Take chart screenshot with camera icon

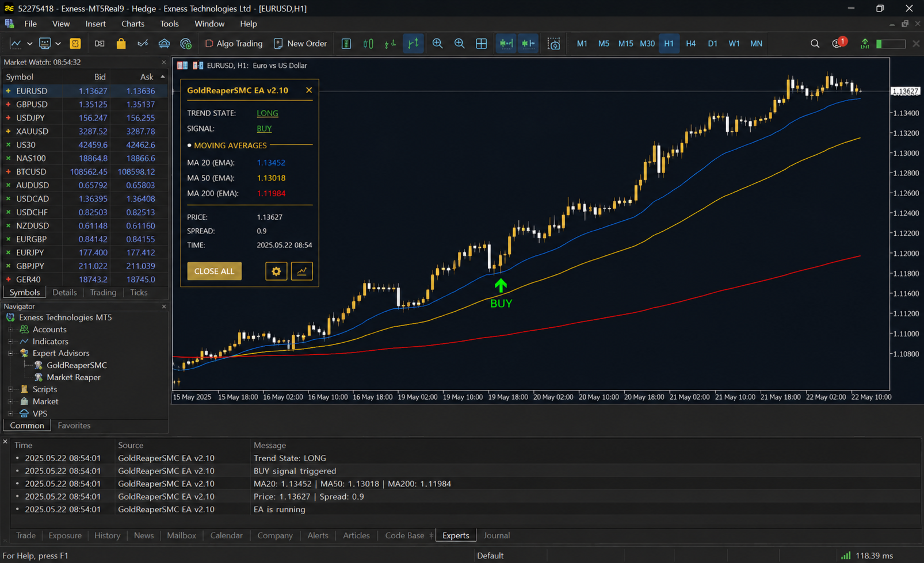pyautogui.click(x=553, y=44)
